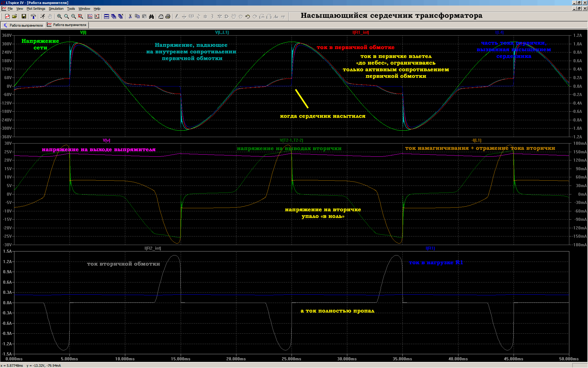Click the Zoom Out magnifier with minus
Screen dimensions: 588x368
coord(73,17)
